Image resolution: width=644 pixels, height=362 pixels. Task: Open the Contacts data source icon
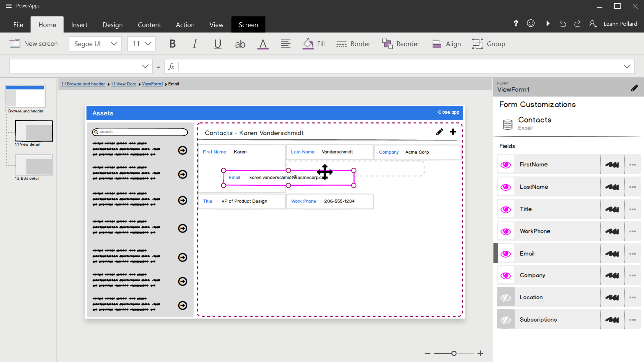[508, 124]
